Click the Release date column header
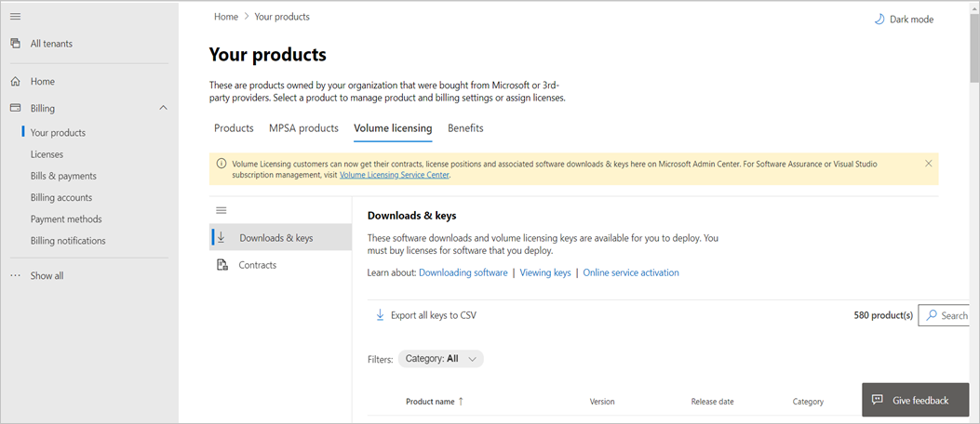This screenshot has height=424, width=980. tap(713, 402)
